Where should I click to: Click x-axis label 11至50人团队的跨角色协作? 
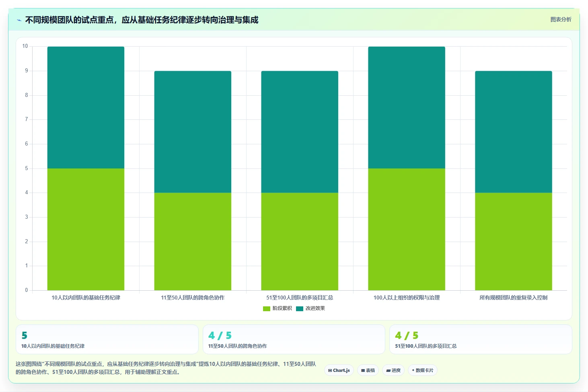193,298
